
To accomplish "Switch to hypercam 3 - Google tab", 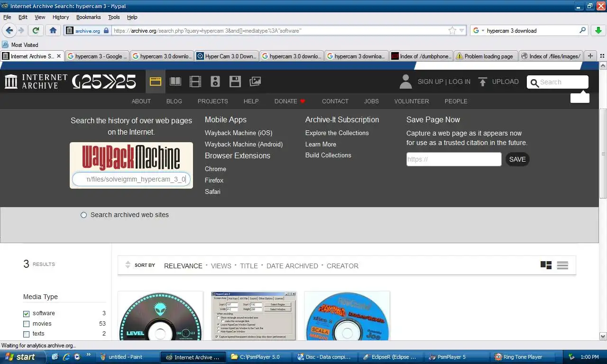I will click(x=97, y=56).
